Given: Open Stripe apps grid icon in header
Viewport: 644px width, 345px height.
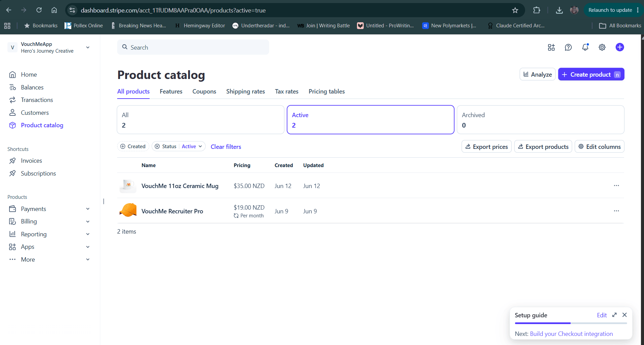Looking at the screenshot, I should click(x=551, y=47).
